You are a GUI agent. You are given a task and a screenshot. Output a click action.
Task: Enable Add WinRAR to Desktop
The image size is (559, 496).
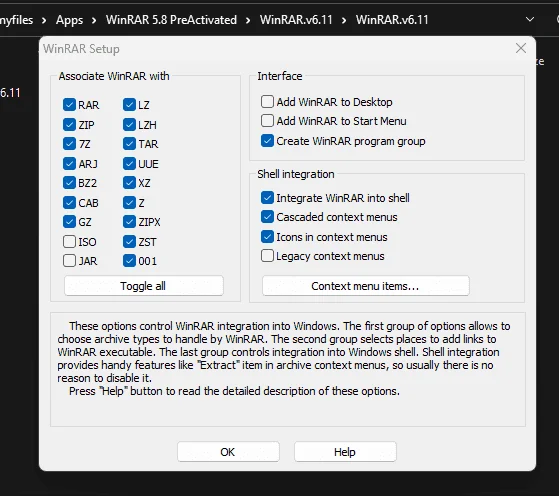[267, 102]
